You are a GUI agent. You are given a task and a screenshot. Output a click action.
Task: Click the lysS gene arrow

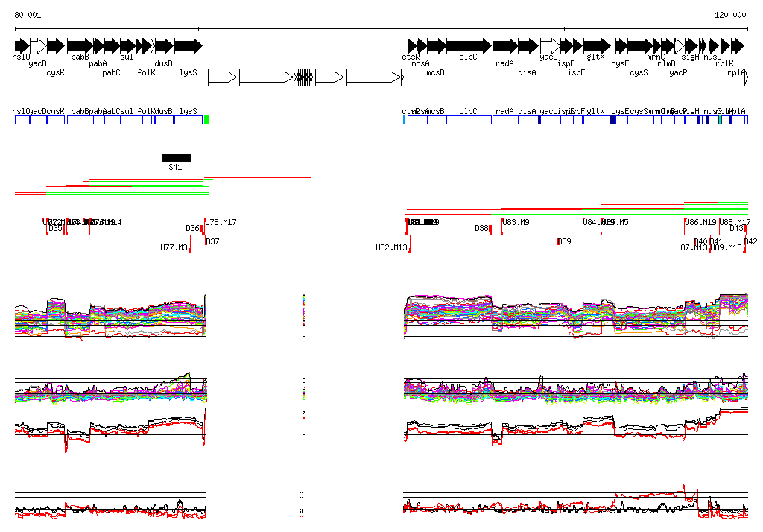click(x=189, y=46)
